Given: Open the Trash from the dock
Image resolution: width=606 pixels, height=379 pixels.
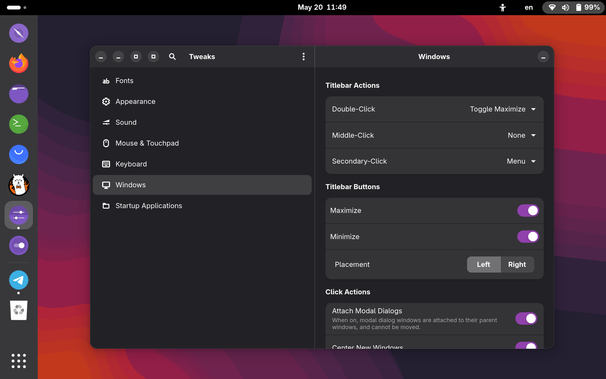Looking at the screenshot, I should pos(19,310).
